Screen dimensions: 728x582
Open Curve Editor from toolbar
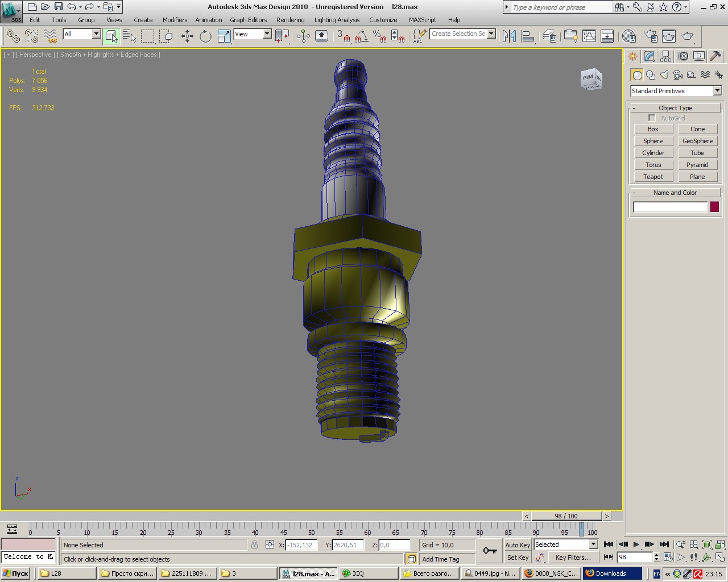click(589, 36)
